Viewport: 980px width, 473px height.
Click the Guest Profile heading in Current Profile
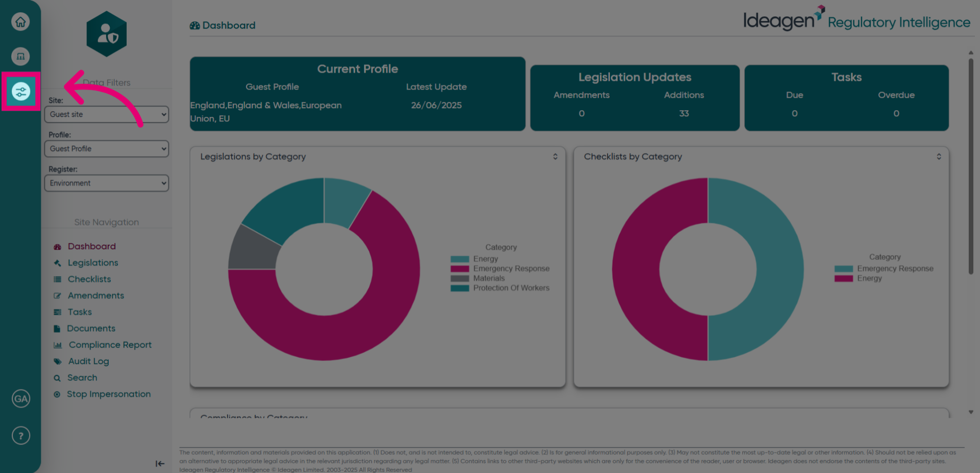pos(272,87)
